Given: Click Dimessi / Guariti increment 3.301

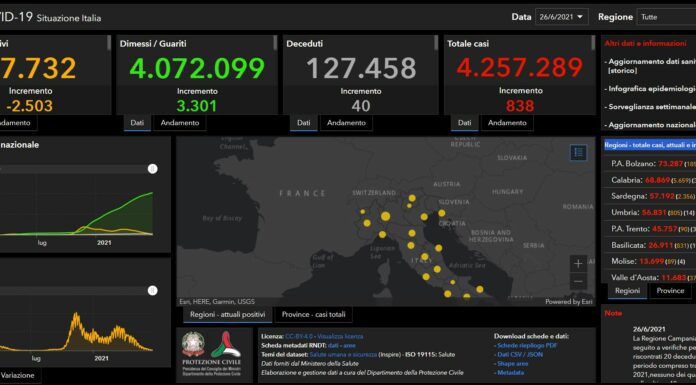Looking at the screenshot, I should click(197, 106).
